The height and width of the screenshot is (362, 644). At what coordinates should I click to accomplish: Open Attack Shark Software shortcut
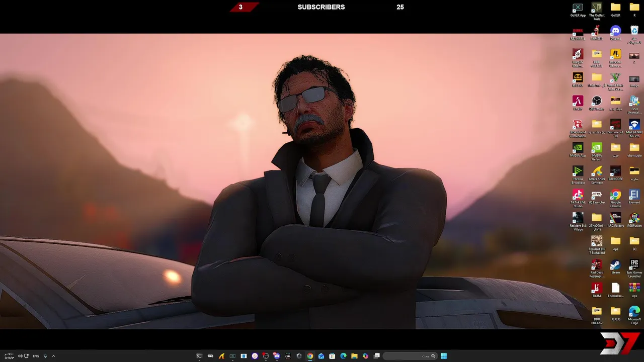[597, 175]
